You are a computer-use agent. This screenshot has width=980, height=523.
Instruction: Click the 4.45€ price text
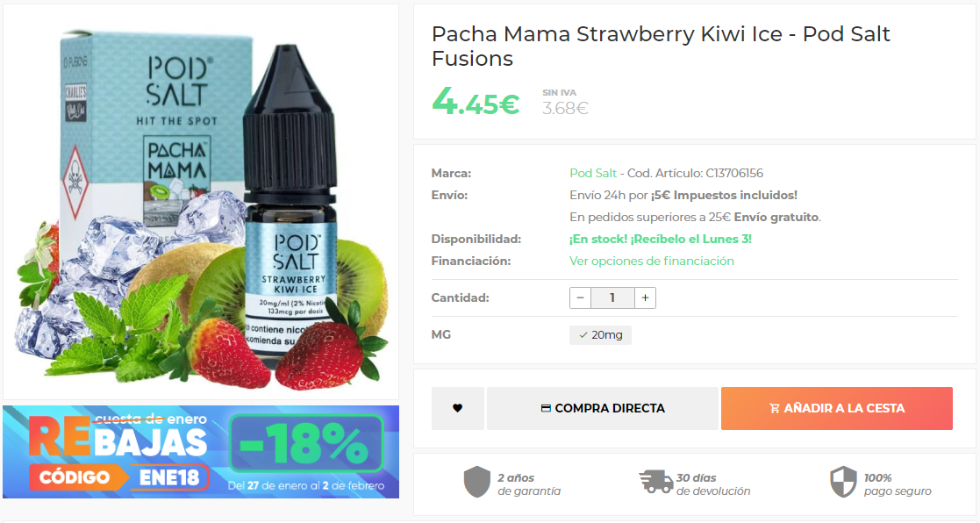[476, 102]
